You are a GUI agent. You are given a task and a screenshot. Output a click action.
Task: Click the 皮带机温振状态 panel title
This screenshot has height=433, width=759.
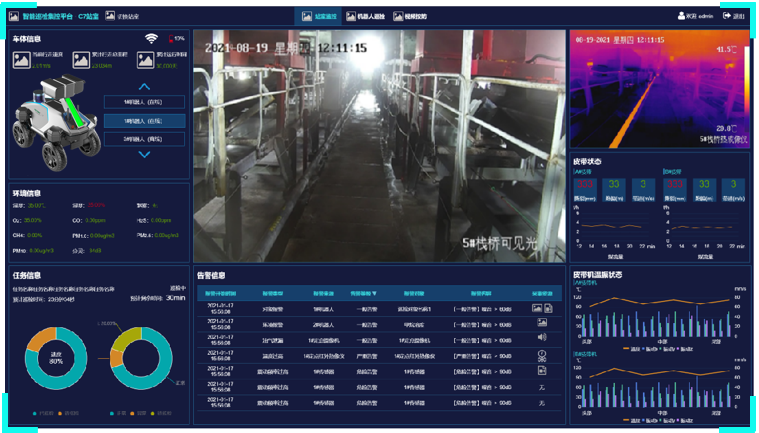597,275
